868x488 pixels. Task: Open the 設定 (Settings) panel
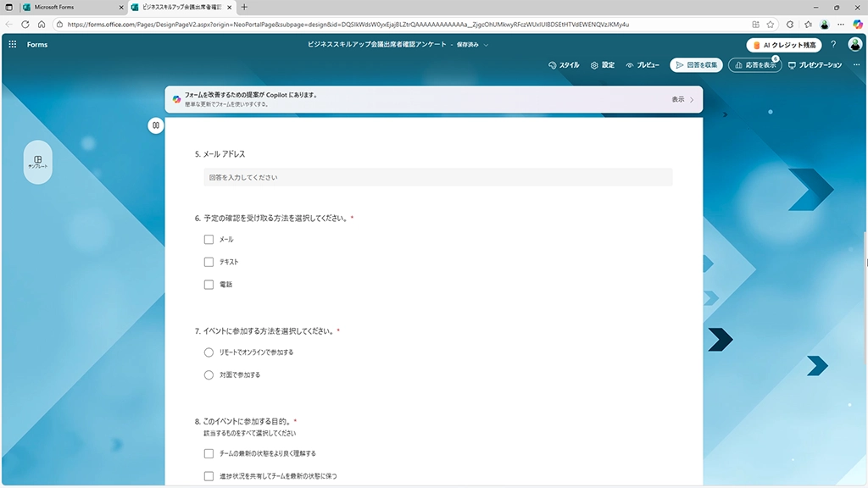pyautogui.click(x=603, y=65)
